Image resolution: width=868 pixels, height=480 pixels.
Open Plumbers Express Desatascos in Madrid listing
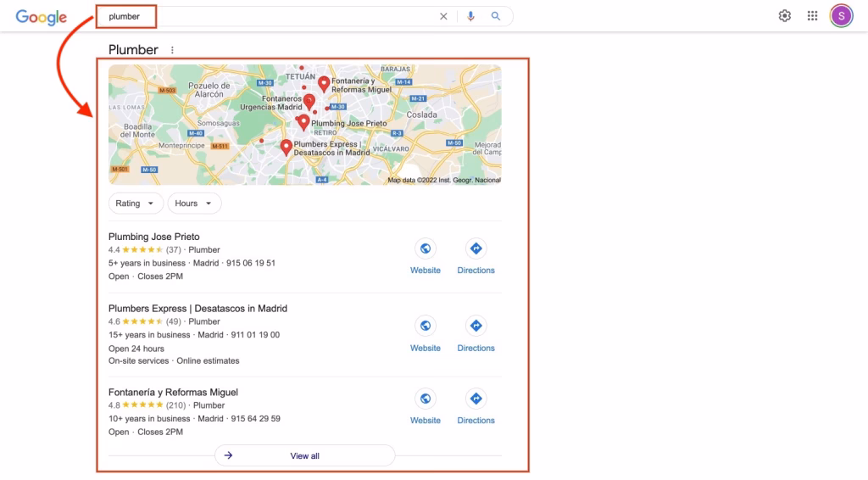[198, 309]
